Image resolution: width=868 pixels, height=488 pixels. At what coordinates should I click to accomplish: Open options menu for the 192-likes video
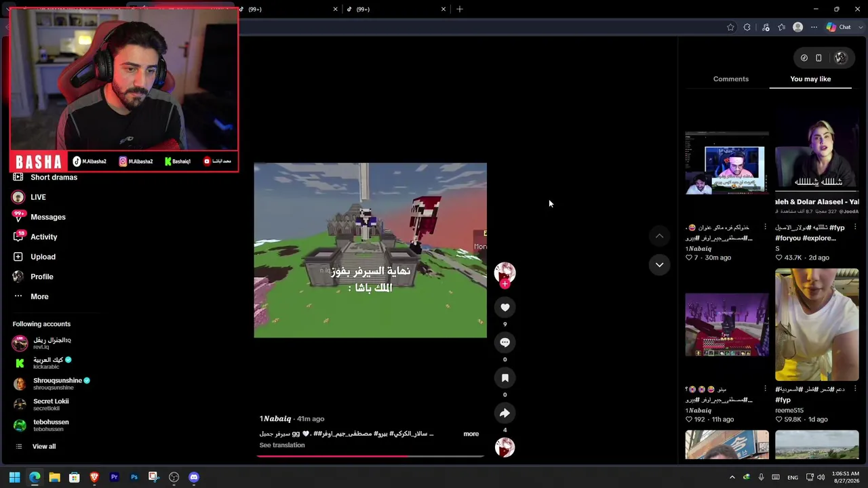[765, 389]
